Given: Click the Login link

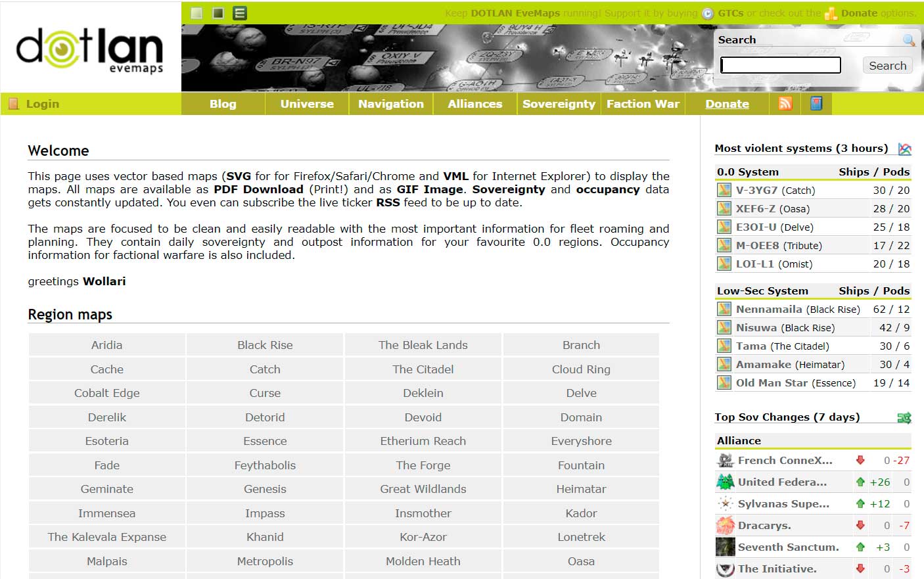Looking at the screenshot, I should coord(43,104).
